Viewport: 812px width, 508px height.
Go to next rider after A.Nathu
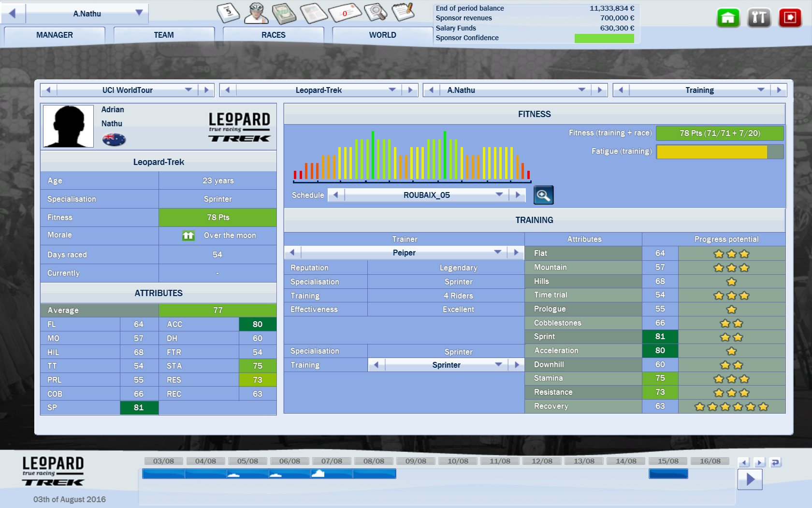point(600,90)
